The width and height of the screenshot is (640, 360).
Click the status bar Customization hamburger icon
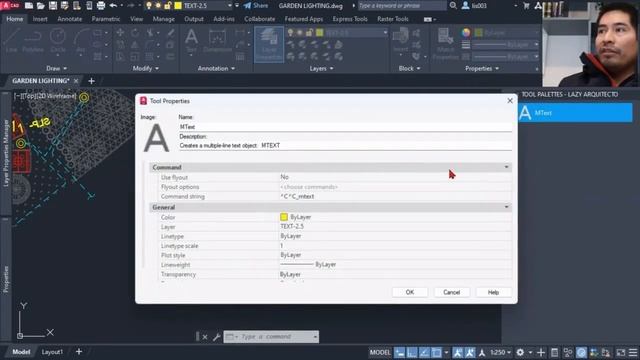click(633, 352)
